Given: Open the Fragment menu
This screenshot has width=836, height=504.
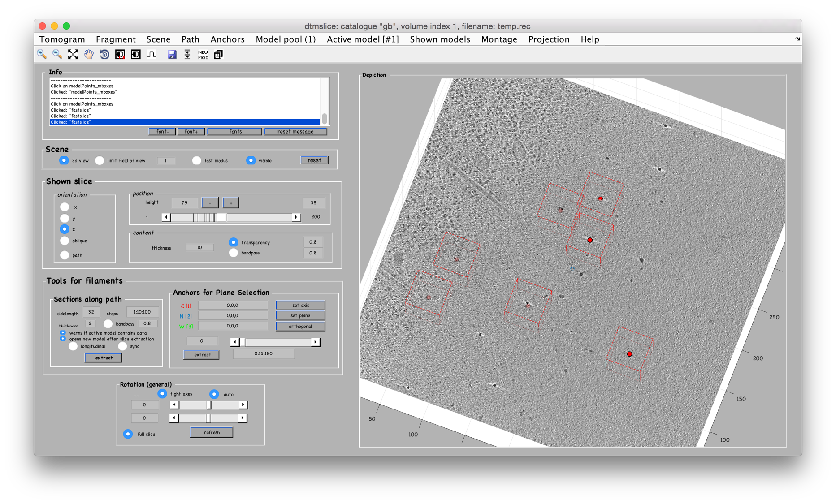Looking at the screenshot, I should (116, 39).
